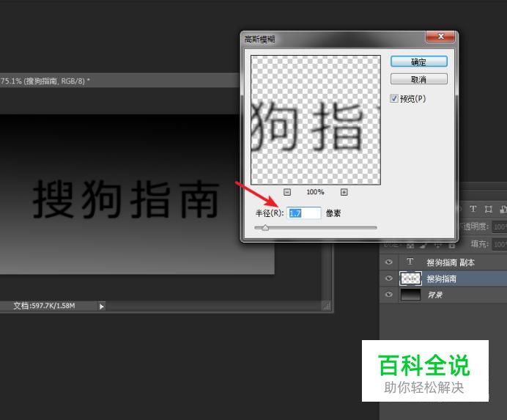Image resolution: width=507 pixels, height=420 pixels.
Task: Click the 半径(R) radius input field
Action: (304, 213)
